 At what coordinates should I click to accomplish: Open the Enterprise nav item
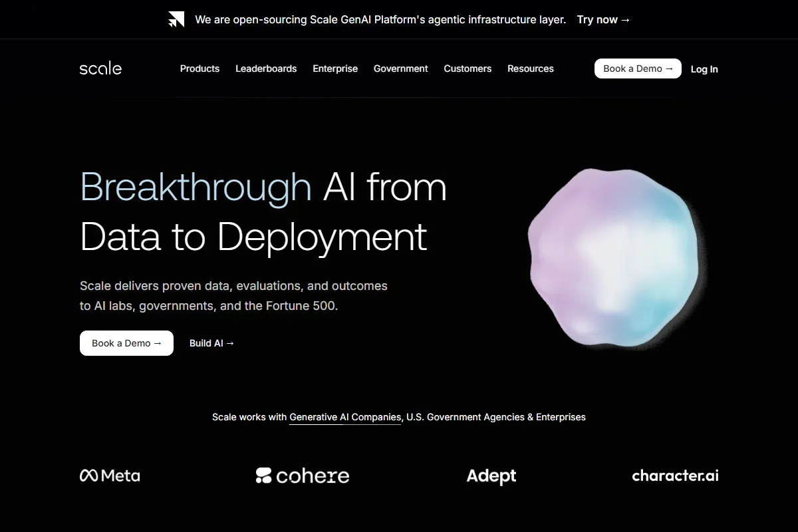[335, 68]
